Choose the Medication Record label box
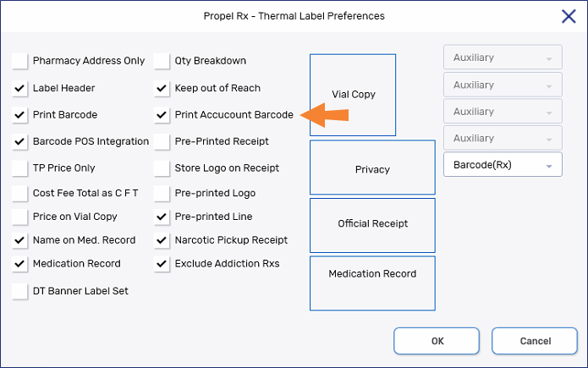Image resolution: width=588 pixels, height=368 pixels. click(x=372, y=274)
